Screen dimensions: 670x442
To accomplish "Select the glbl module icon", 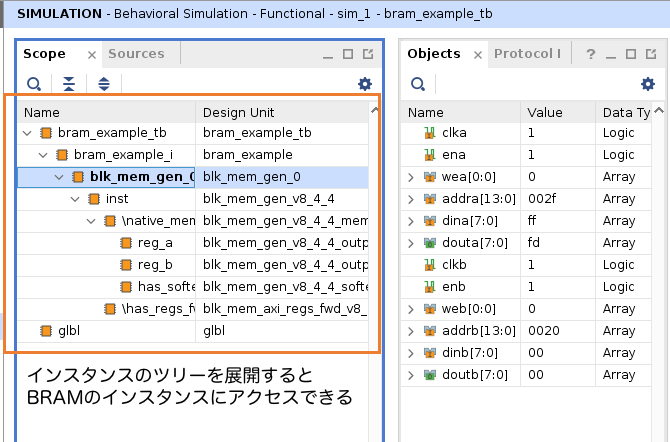I will 45,330.
